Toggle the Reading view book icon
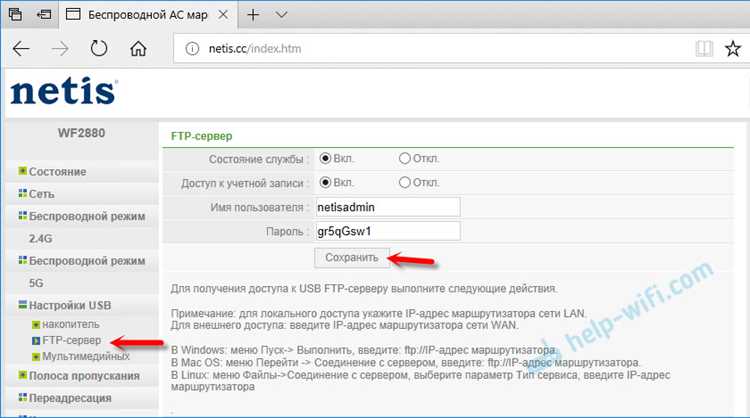Image resolution: width=750 pixels, height=418 pixels. 704,48
